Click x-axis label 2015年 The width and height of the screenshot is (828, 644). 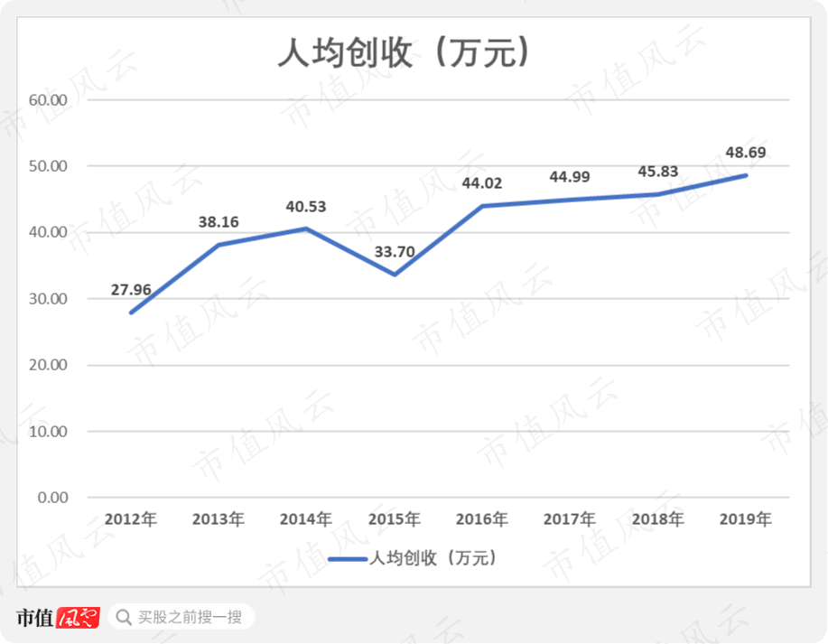point(395,519)
